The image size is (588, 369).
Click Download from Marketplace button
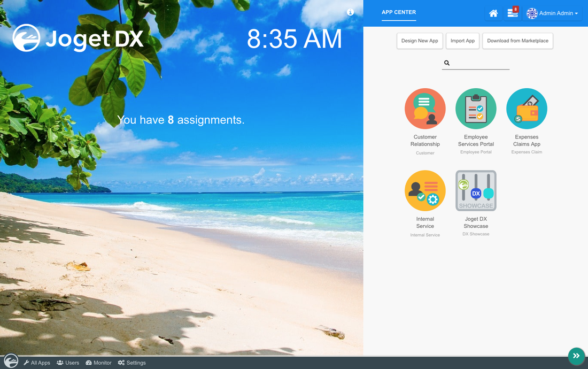coord(517,41)
